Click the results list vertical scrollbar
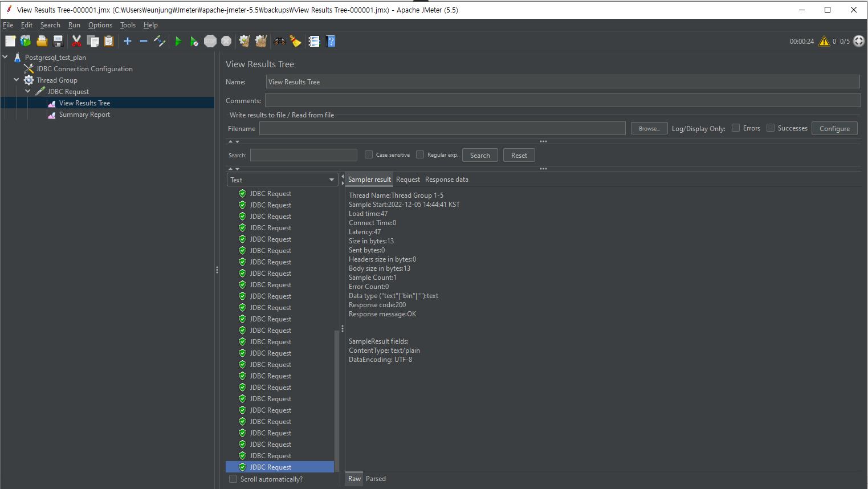The image size is (868, 489). [337, 401]
